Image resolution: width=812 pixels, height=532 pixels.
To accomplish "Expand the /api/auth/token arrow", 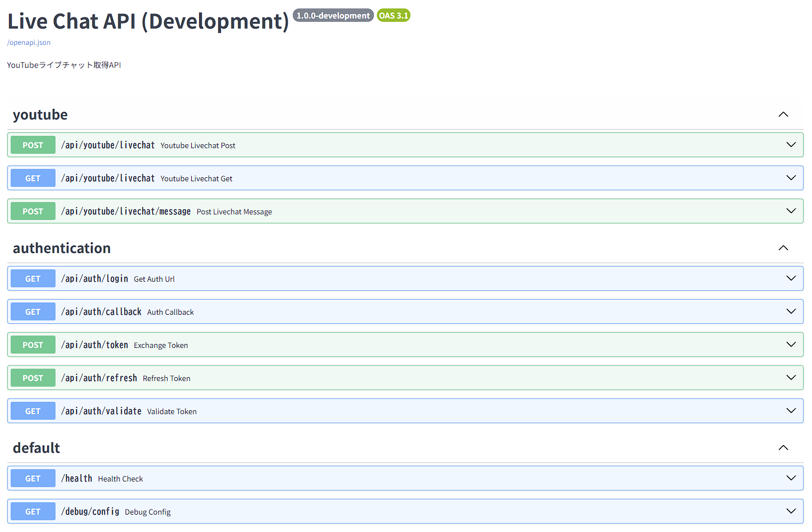I will click(791, 345).
